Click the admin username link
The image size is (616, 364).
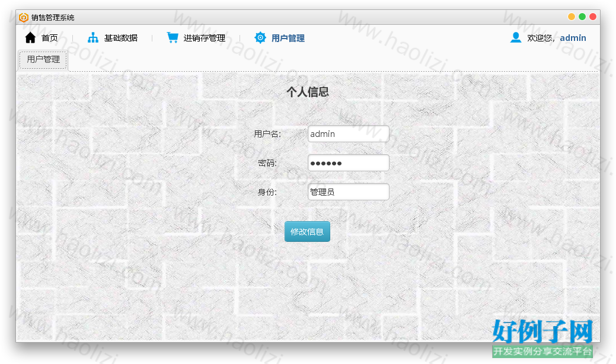tap(573, 38)
